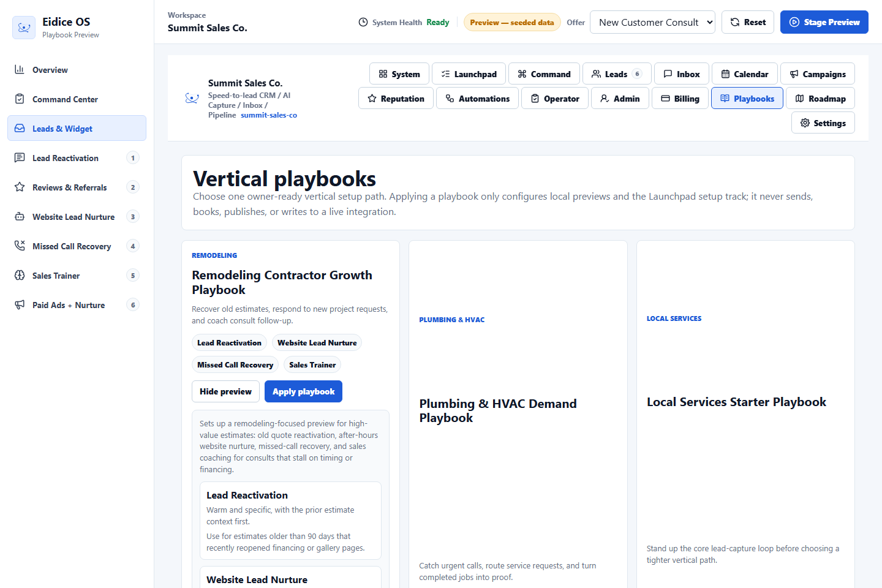
Task: Open Overview in the sidebar
Action: tap(77, 69)
